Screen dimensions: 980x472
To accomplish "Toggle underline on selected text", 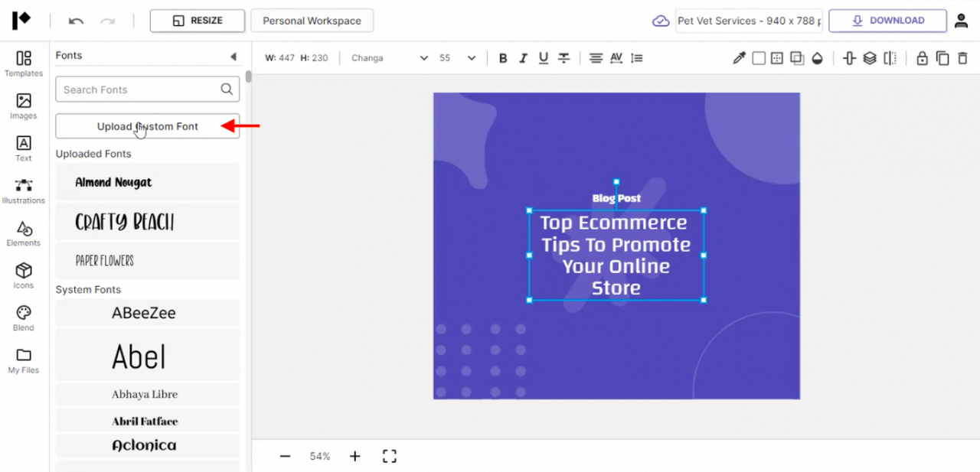I will 544,58.
